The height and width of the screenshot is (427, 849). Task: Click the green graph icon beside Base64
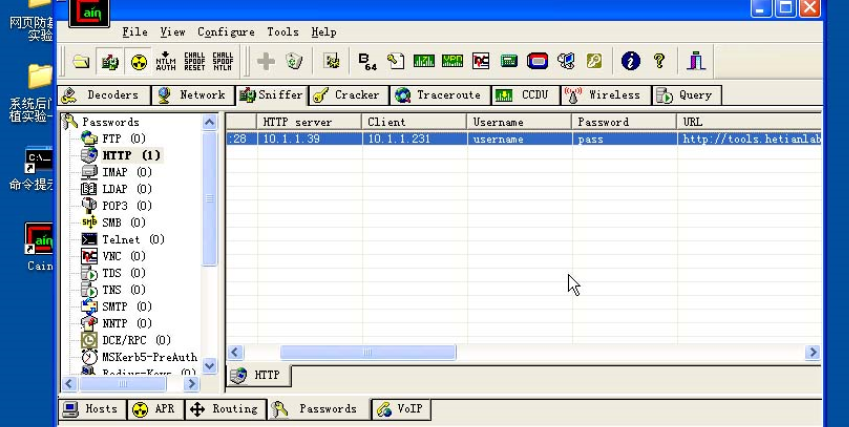point(424,61)
